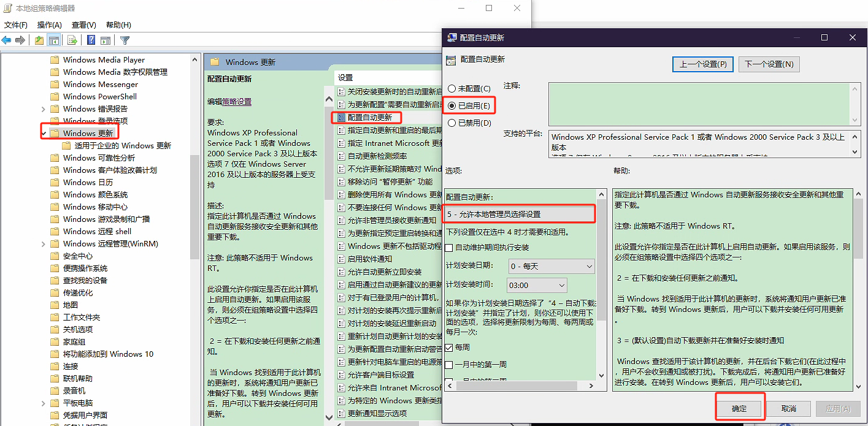This screenshot has width=868, height=426.
Task: Click policy icon beside 允许自动更新立即安装
Action: coord(342,272)
